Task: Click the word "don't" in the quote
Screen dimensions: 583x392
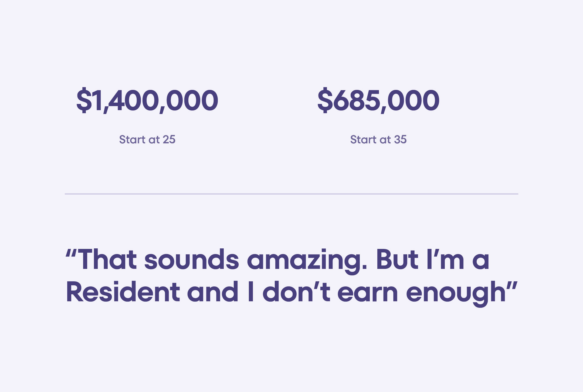Action: (296, 292)
